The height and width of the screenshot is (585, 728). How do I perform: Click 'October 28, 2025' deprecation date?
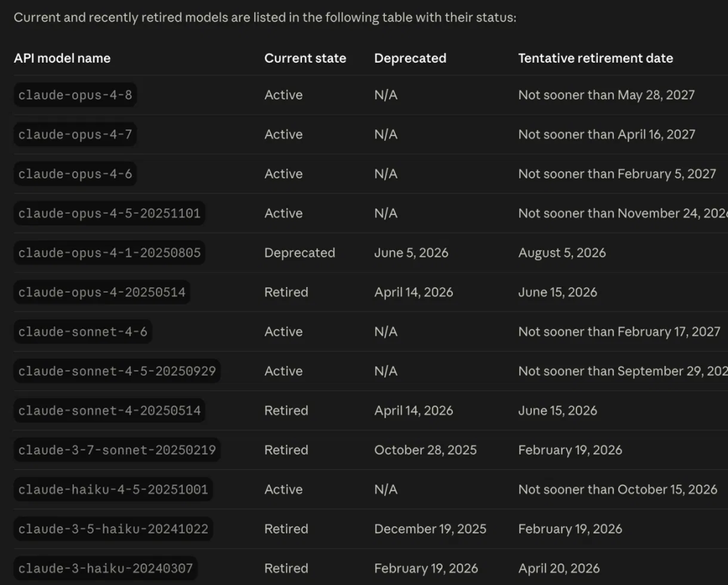425,450
